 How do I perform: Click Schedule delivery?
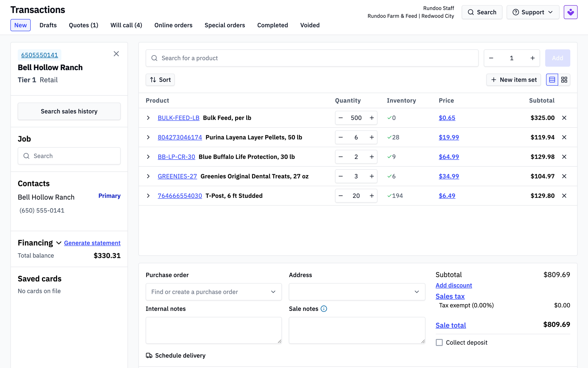coord(176,356)
